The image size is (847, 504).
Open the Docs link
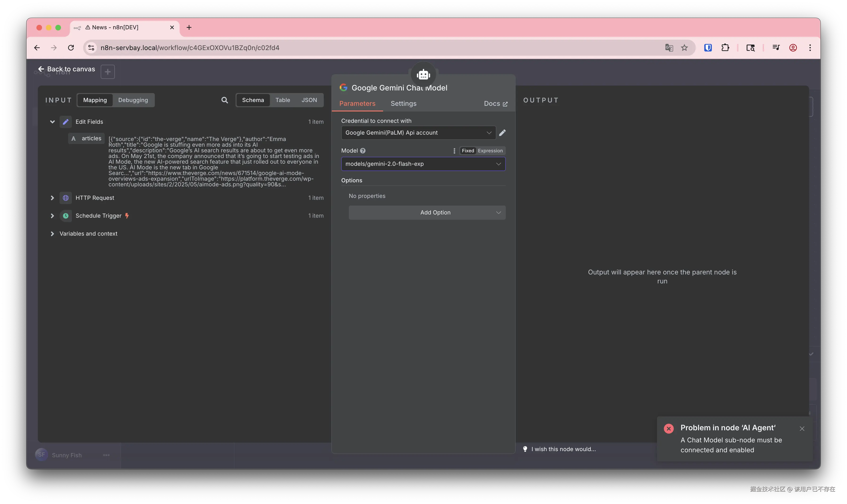click(495, 104)
